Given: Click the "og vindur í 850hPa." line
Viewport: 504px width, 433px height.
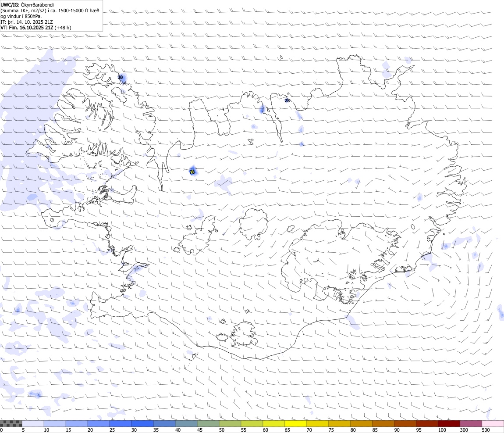Looking at the screenshot, I should coord(21,16).
